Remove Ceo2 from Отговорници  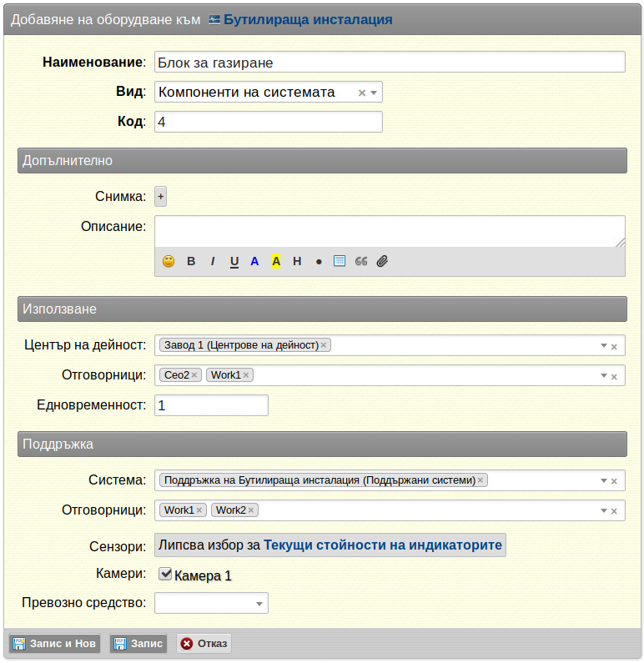194,375
